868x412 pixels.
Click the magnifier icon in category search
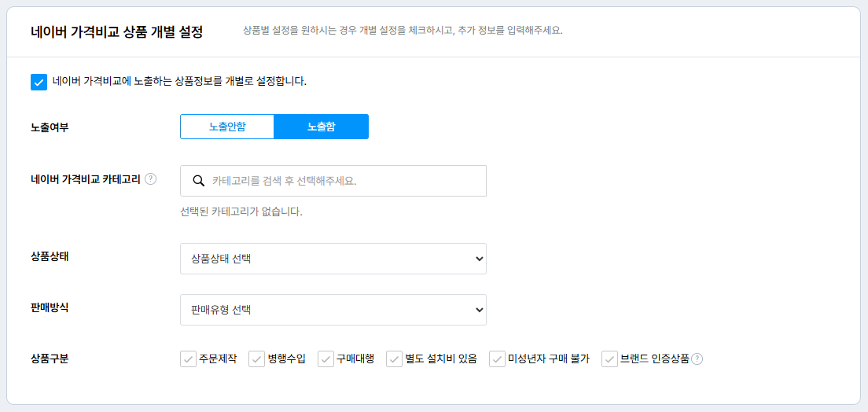click(199, 180)
